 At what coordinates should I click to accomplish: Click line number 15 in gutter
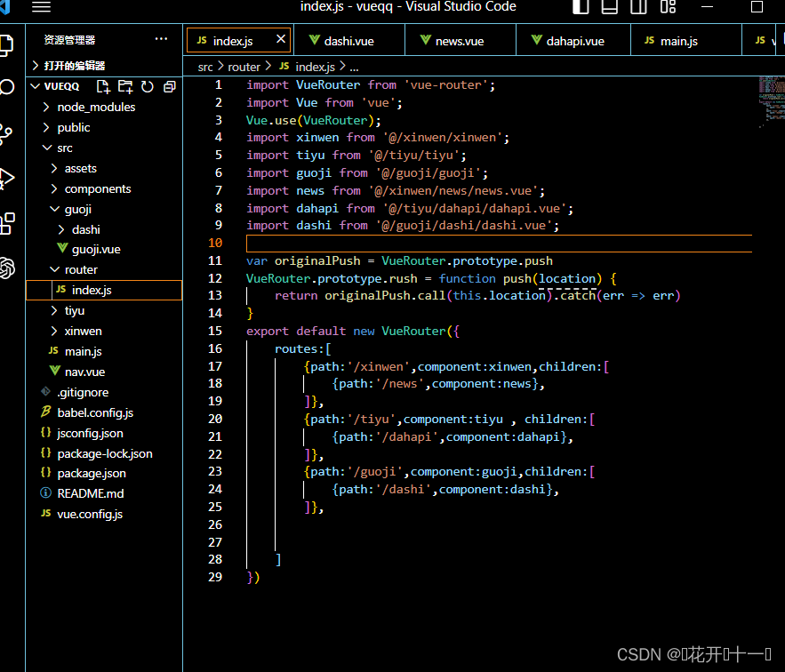(x=215, y=331)
